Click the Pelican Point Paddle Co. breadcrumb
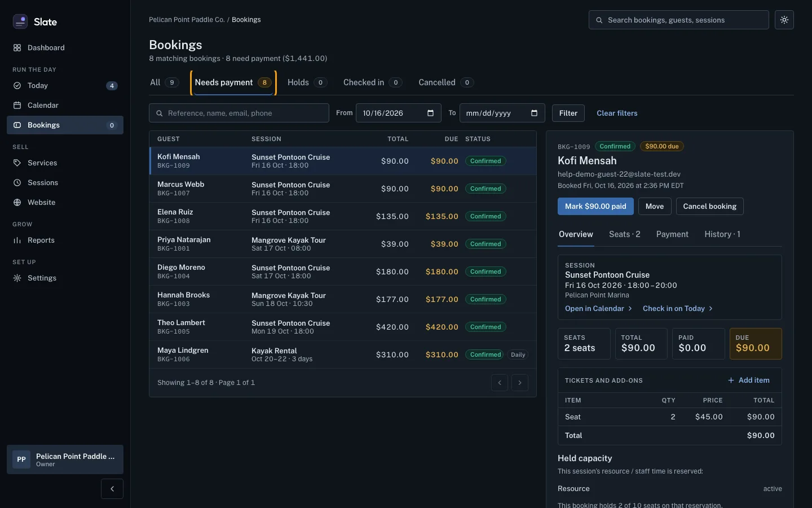The image size is (812, 508). 187,20
